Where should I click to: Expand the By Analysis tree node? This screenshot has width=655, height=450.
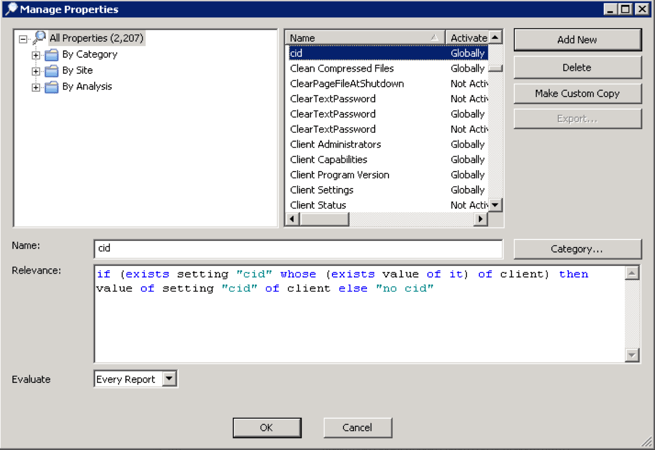36,87
